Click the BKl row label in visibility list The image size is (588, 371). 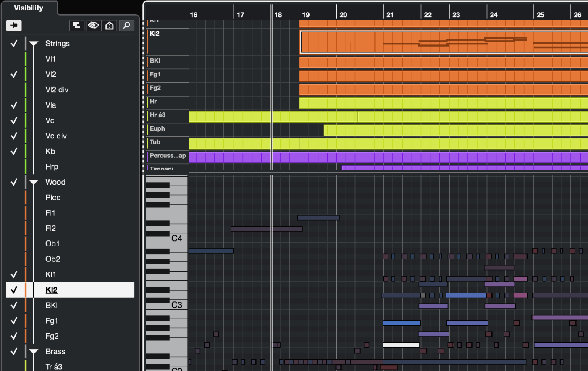tap(52, 305)
